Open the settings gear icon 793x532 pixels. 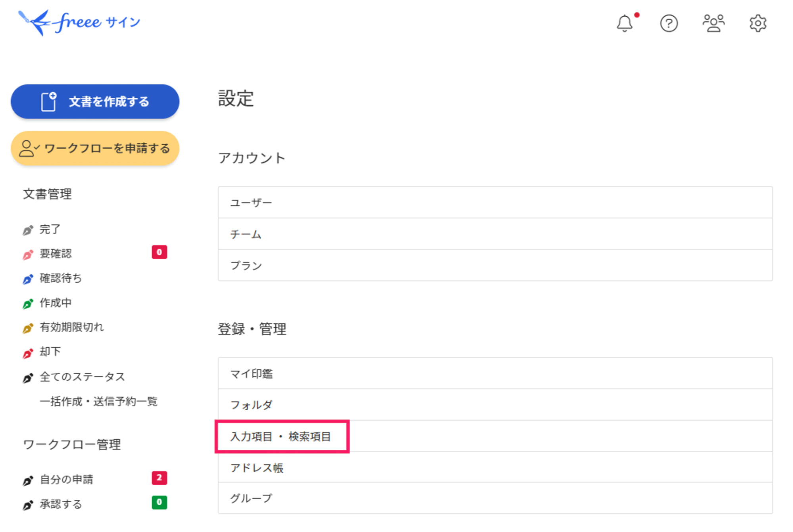(x=758, y=24)
